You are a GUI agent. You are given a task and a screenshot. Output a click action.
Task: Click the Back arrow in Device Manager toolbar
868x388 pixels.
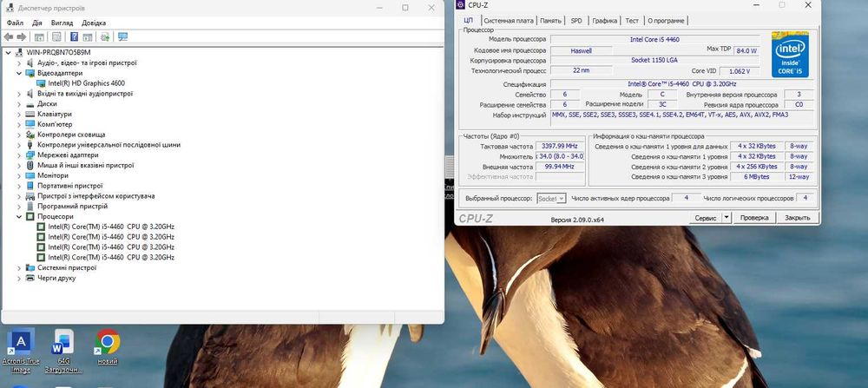tap(9, 37)
